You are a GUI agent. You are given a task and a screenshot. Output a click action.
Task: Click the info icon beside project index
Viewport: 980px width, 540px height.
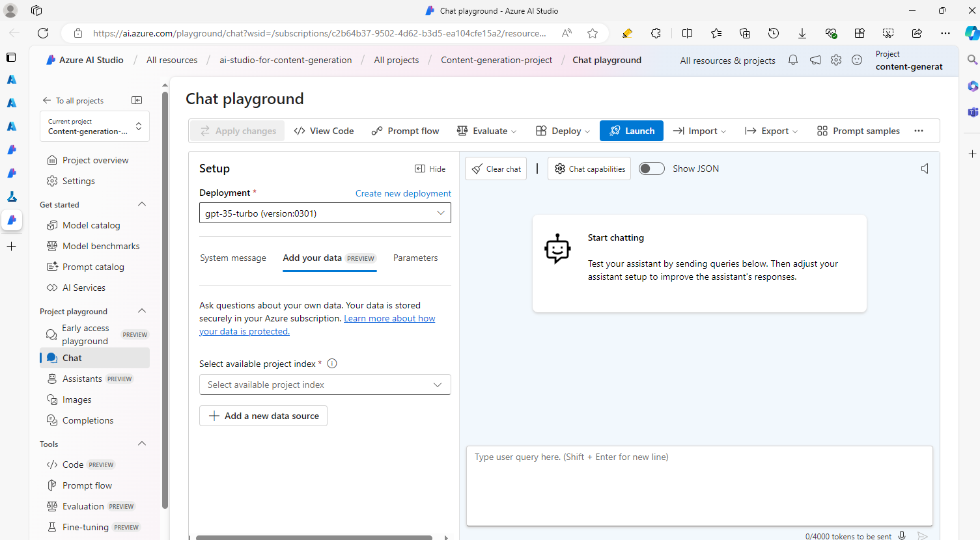click(332, 364)
